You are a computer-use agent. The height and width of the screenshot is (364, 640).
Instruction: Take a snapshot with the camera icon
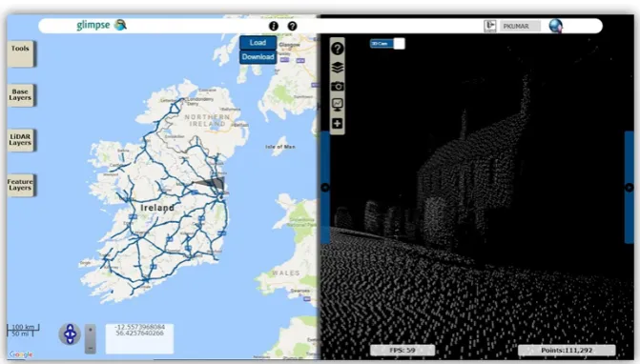pyautogui.click(x=337, y=87)
